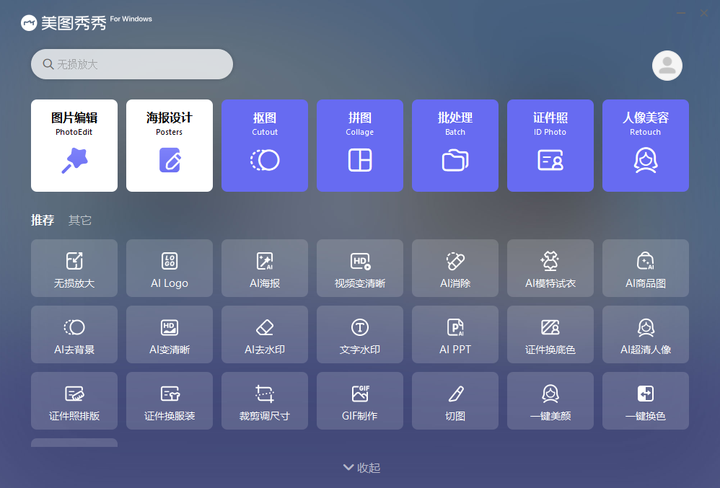Open AI超清人像 tool

646,335
